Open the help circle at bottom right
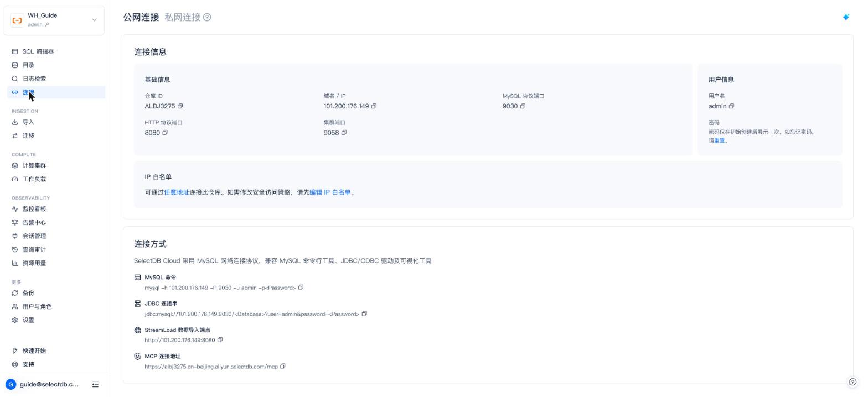The width and height of the screenshot is (868, 397). click(853, 382)
